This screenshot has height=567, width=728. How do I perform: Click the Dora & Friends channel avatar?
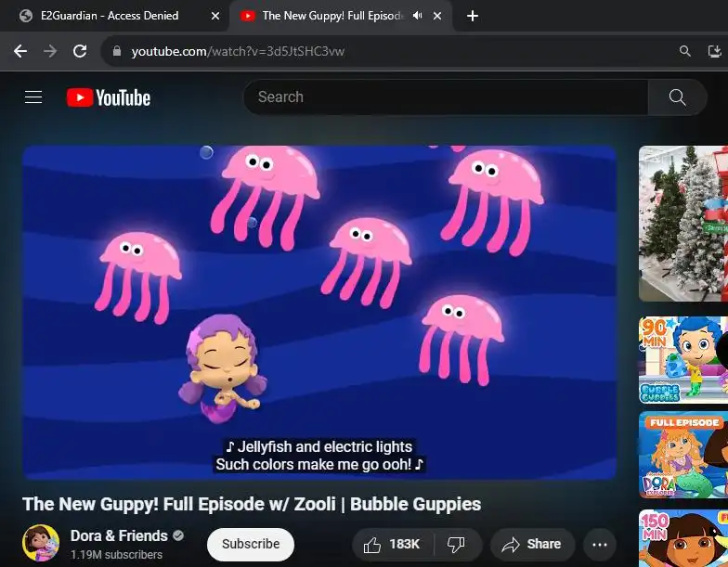click(x=41, y=543)
